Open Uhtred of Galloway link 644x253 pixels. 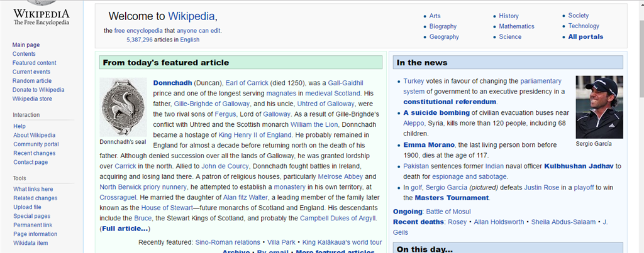[326, 104]
